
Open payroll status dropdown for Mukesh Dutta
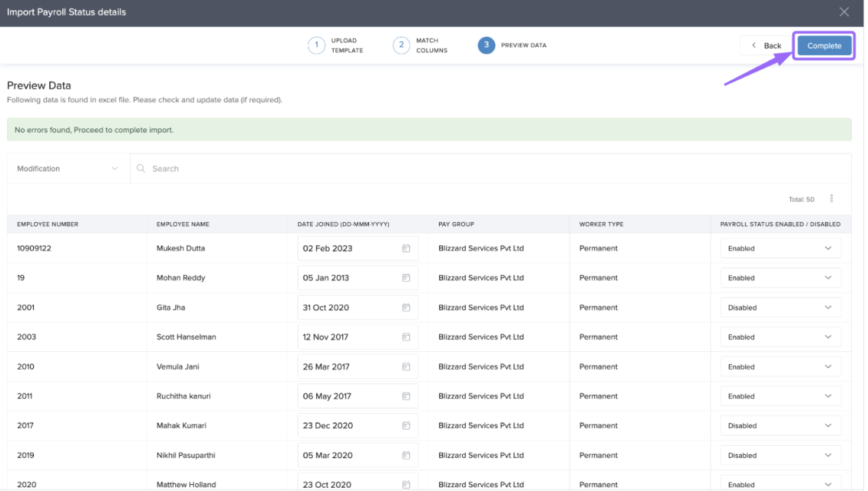780,248
